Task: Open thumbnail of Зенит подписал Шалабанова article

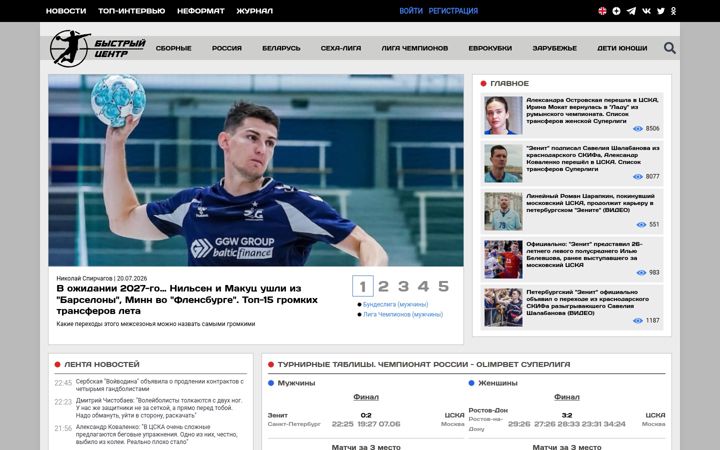Action: (x=503, y=163)
